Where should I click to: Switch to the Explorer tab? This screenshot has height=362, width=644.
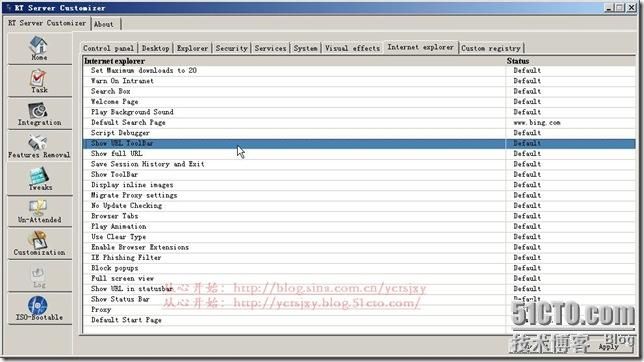click(x=192, y=48)
